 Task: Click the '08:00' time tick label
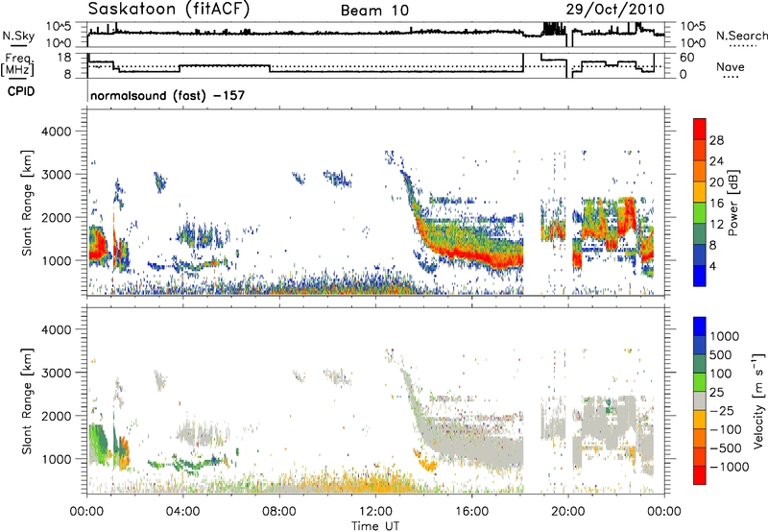coord(278,512)
